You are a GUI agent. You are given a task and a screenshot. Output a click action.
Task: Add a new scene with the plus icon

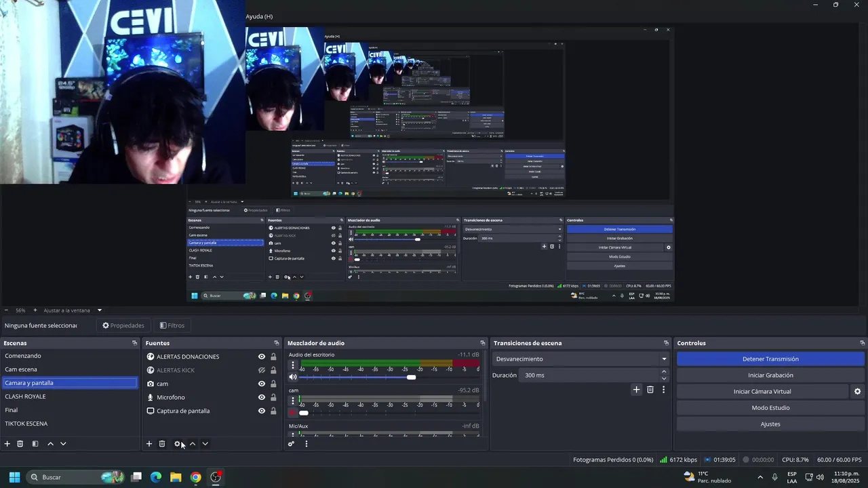[7, 444]
